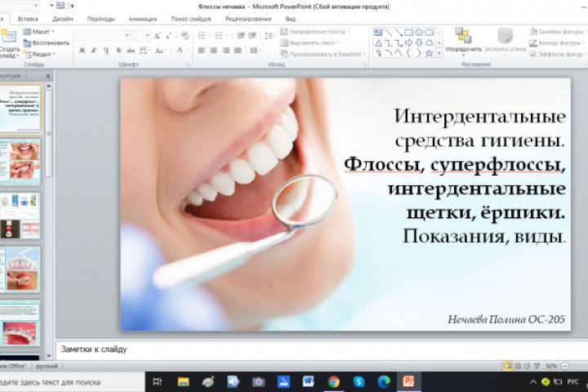Click zoom out minus button in status bar
This screenshot has width=588, height=392.
click(565, 366)
